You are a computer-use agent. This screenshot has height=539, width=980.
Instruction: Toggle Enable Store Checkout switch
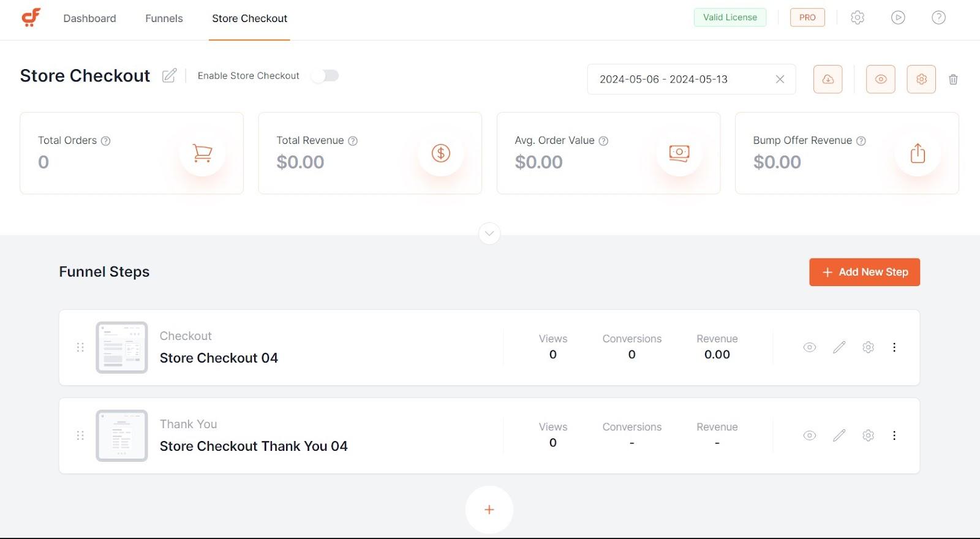click(325, 75)
